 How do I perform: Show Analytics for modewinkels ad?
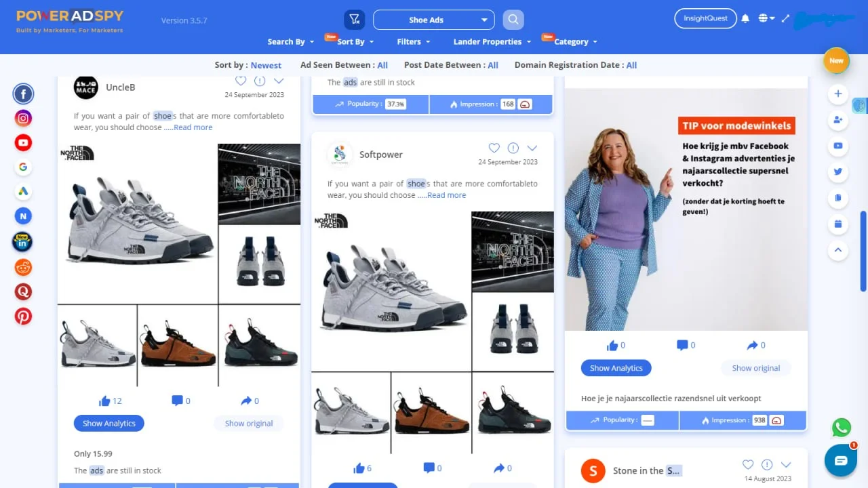pyautogui.click(x=616, y=368)
